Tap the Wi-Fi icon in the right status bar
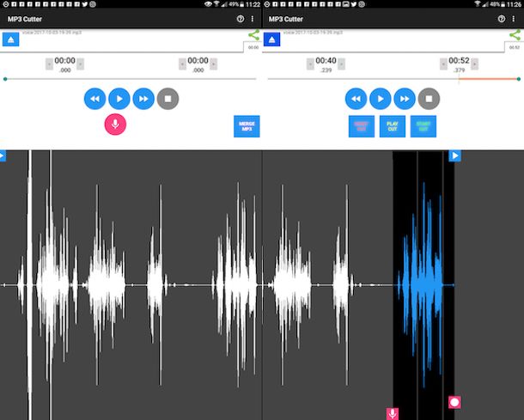The image size is (524, 420). pyautogui.click(x=478, y=4)
